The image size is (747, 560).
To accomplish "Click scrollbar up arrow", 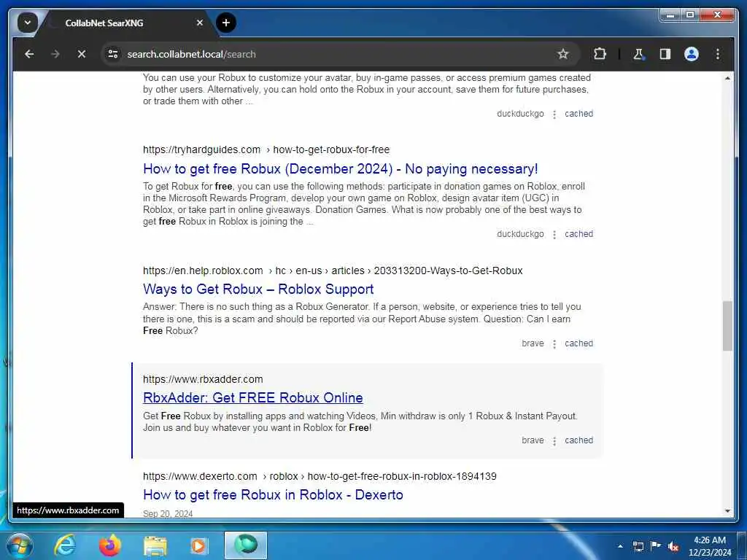I will (x=727, y=78).
